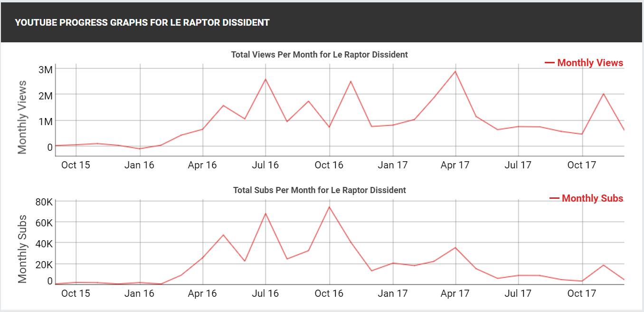Click 'Jan 16' under the Monthly Subs chart
This screenshot has width=644, height=312.
tap(139, 293)
